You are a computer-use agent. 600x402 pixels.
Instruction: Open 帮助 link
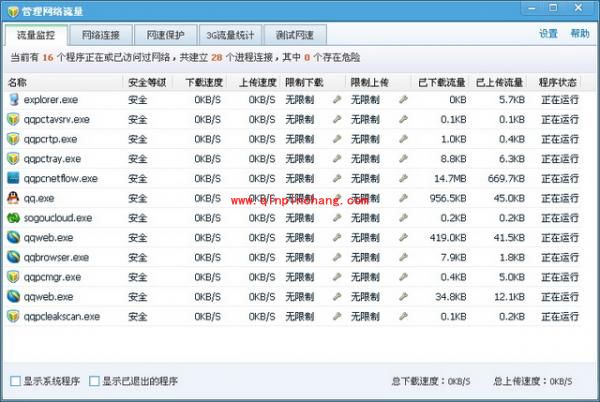tap(580, 34)
